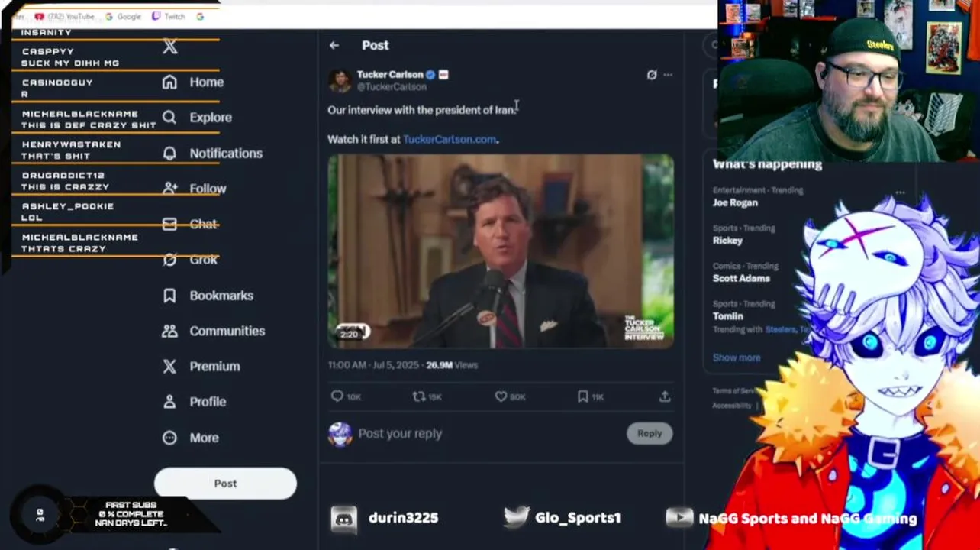Image resolution: width=980 pixels, height=550 pixels.
Task: Open the Tomlin trending topic
Action: coord(727,315)
